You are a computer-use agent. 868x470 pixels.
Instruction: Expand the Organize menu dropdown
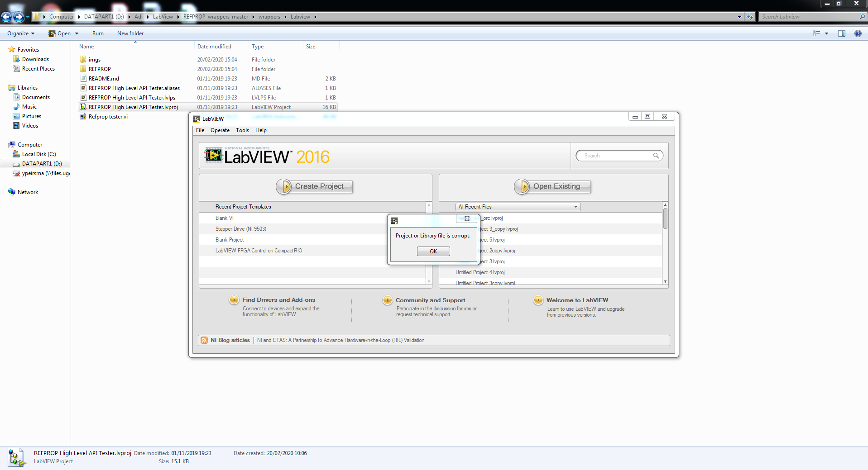[x=33, y=33]
